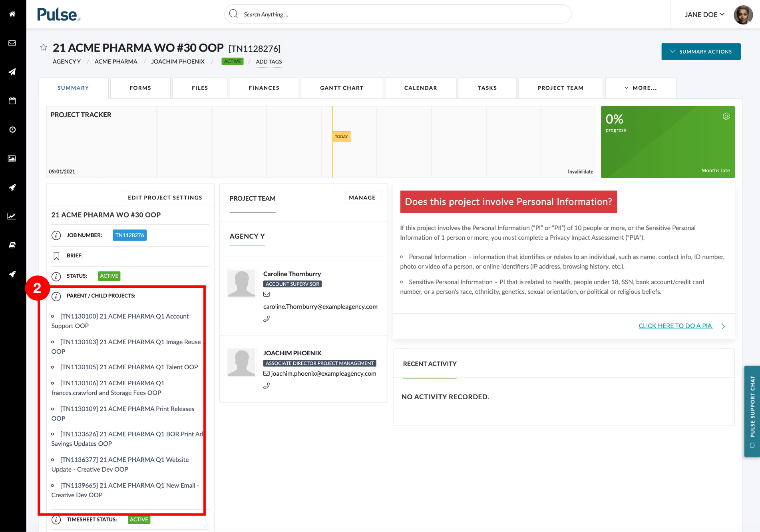The height and width of the screenshot is (532, 760).
Task: Open child project TN1136377 Website Update
Action: coord(120,464)
